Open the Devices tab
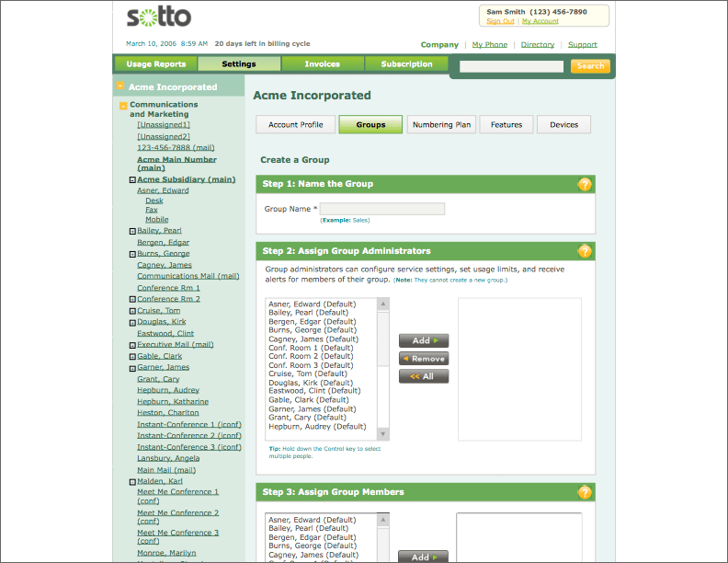 [563, 125]
